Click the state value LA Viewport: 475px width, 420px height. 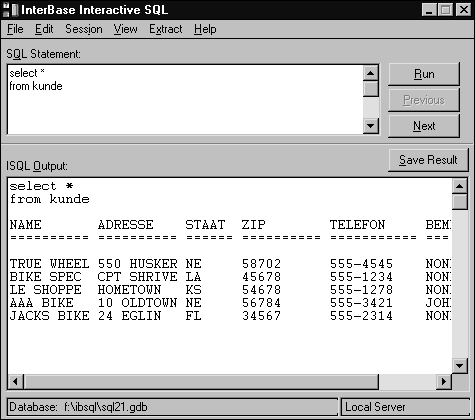193,277
